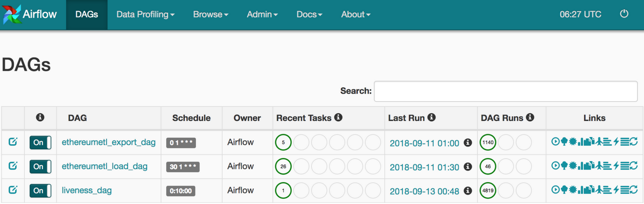Open the ethereumetl_load_dag link

(x=104, y=167)
